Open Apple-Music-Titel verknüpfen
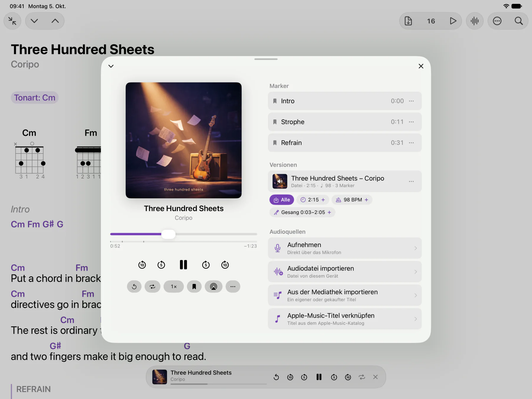 (x=345, y=319)
